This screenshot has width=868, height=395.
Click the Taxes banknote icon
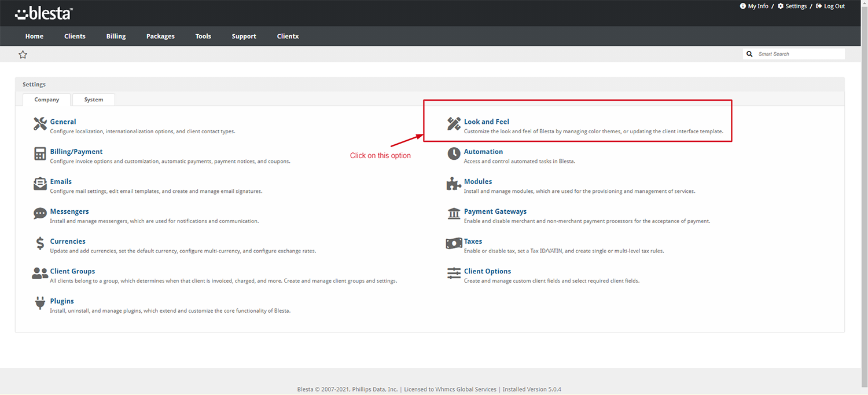coord(454,244)
